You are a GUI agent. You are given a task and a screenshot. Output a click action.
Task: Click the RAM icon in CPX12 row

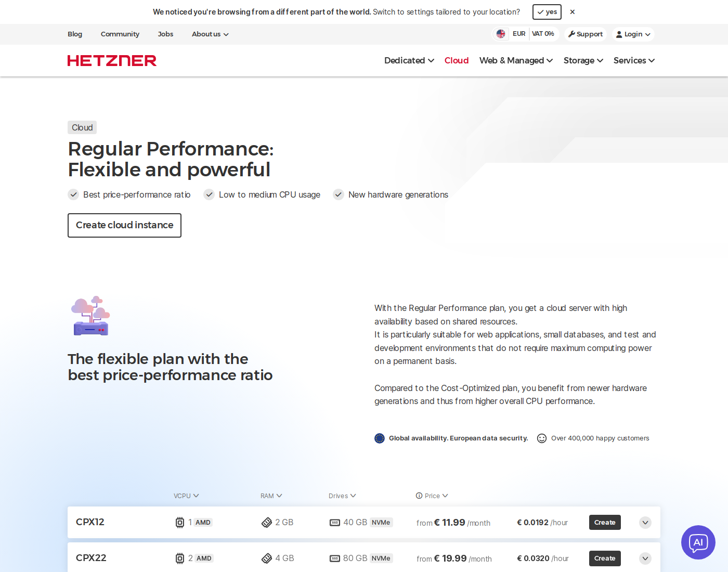[x=267, y=523]
